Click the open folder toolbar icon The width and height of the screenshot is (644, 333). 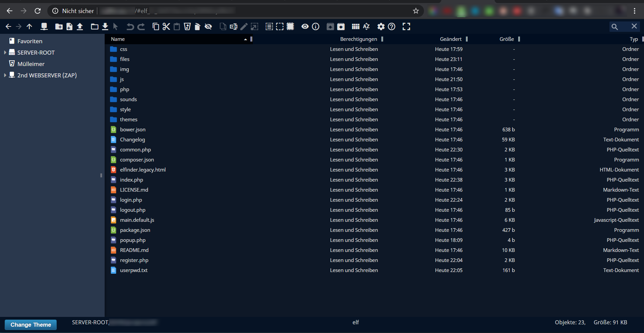click(95, 26)
